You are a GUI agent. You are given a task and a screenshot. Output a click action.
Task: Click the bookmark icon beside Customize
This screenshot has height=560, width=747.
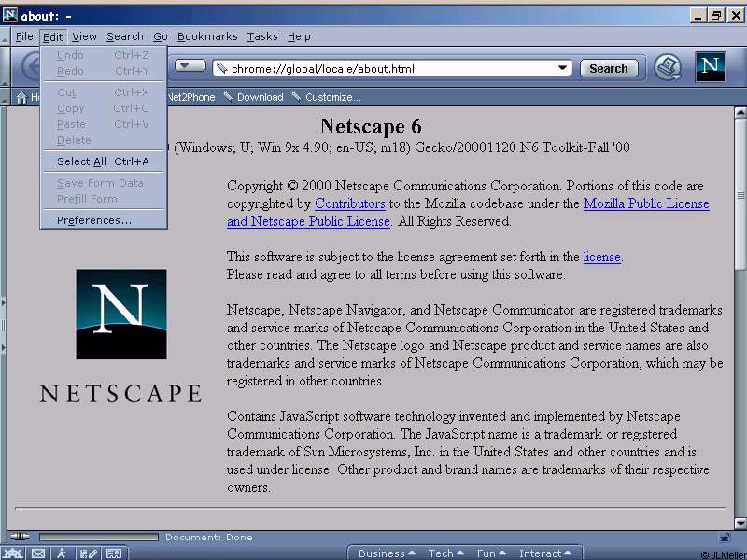point(296,97)
